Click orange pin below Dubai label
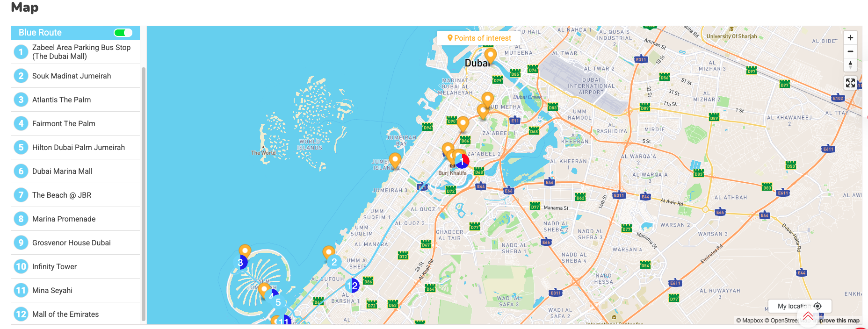 pyautogui.click(x=490, y=57)
